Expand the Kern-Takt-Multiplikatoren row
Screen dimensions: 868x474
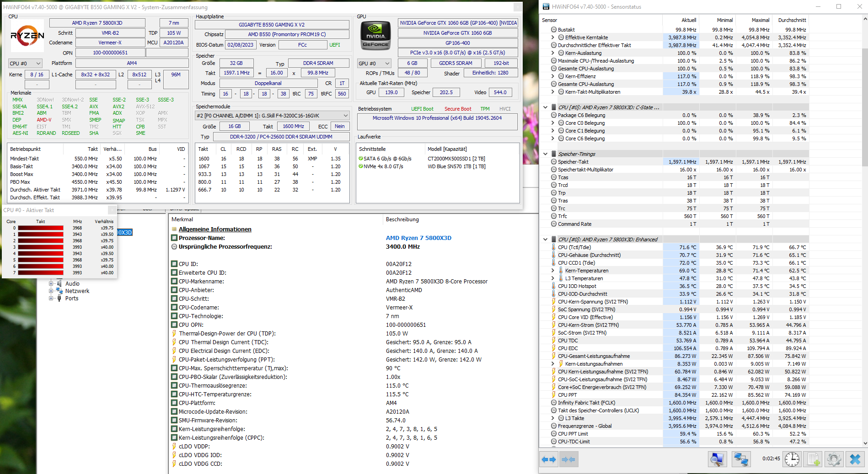click(553, 92)
